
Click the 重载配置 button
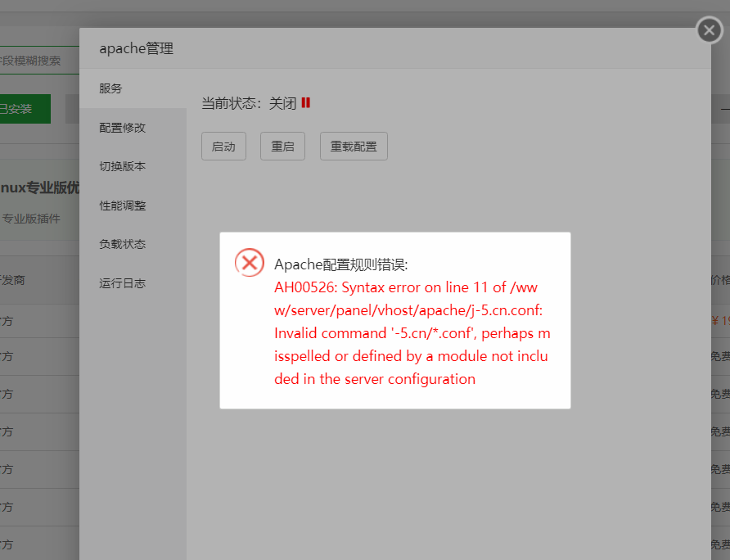[354, 147]
